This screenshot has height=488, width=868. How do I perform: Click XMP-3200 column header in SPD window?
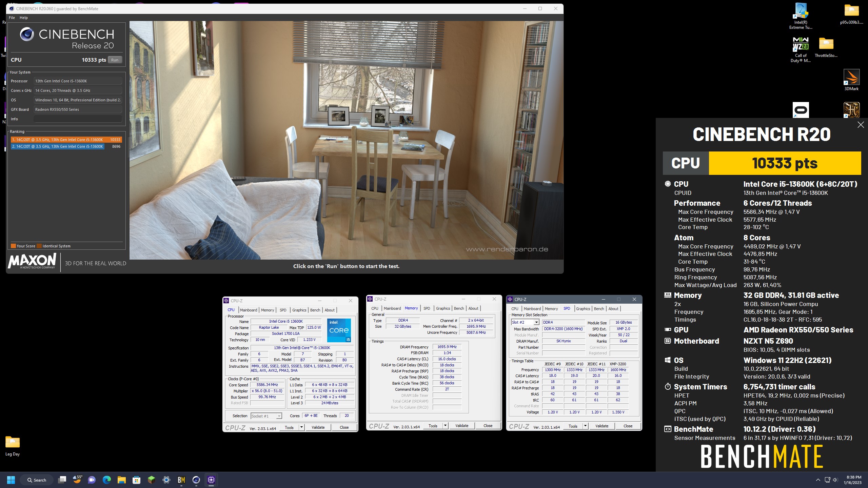pos(618,364)
